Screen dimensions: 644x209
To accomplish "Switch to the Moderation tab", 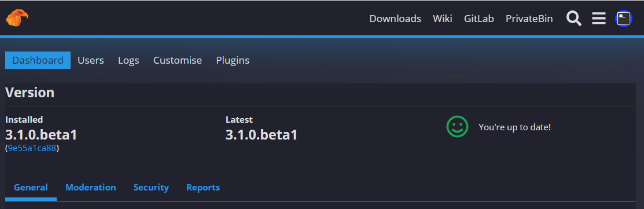I will coord(91,188).
